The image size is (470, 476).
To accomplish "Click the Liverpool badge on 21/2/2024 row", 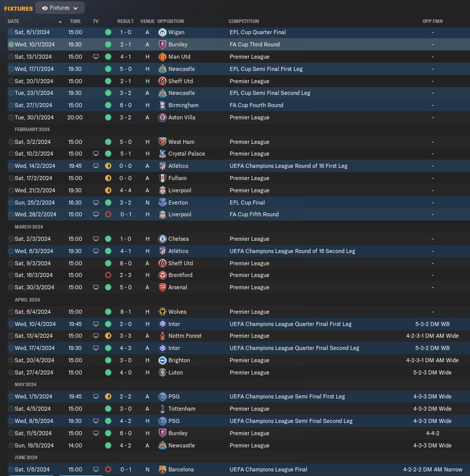I will pyautogui.click(x=162, y=190).
